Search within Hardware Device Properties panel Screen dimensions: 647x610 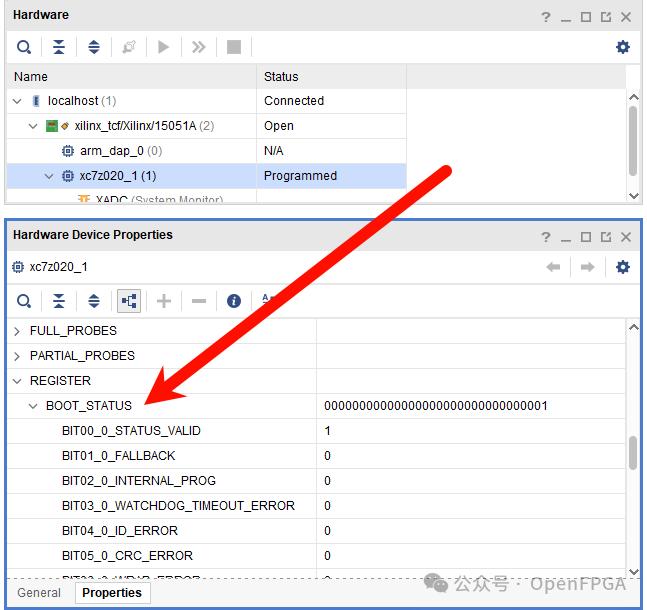point(24,301)
